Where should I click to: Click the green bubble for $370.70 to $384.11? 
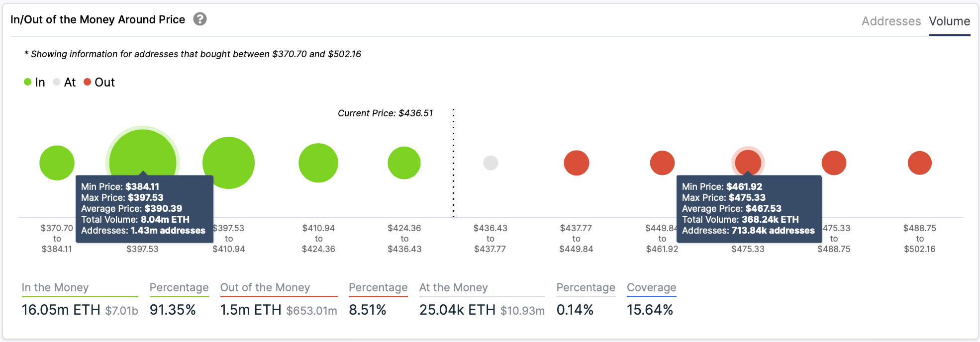pos(57,163)
